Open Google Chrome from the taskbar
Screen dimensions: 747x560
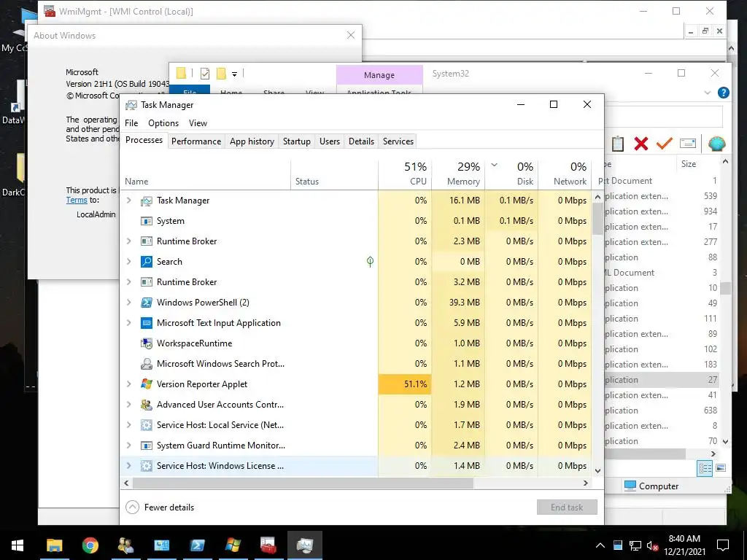click(90, 545)
